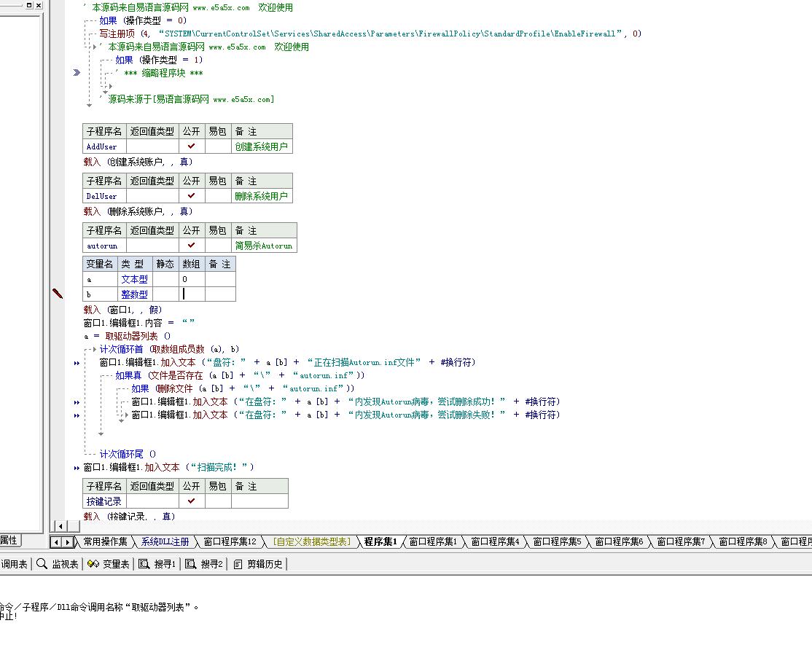Click the 如果 (删除文件 line
The width and height of the screenshot is (812, 666).
click(x=243, y=388)
